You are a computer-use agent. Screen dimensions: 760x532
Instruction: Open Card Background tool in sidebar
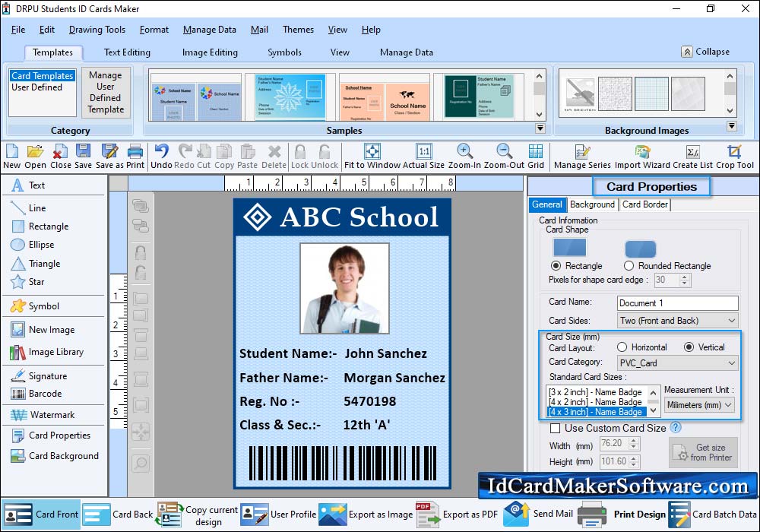54,456
